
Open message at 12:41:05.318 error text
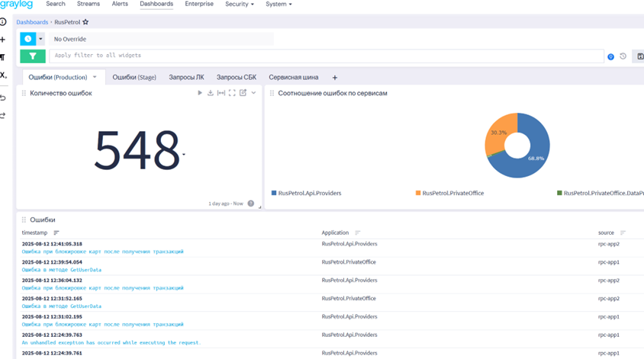(103, 252)
